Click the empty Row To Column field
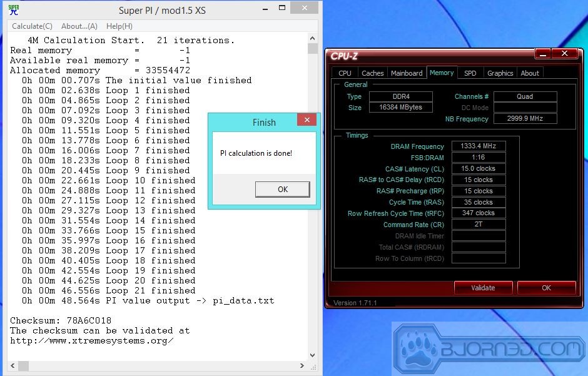Viewport: 588px width, 376px height. [479, 258]
